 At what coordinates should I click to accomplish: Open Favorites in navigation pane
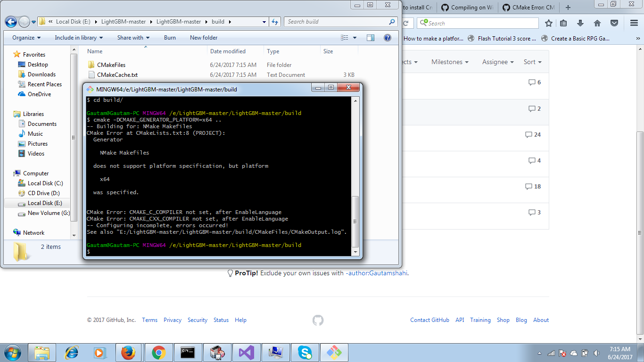pyautogui.click(x=34, y=55)
